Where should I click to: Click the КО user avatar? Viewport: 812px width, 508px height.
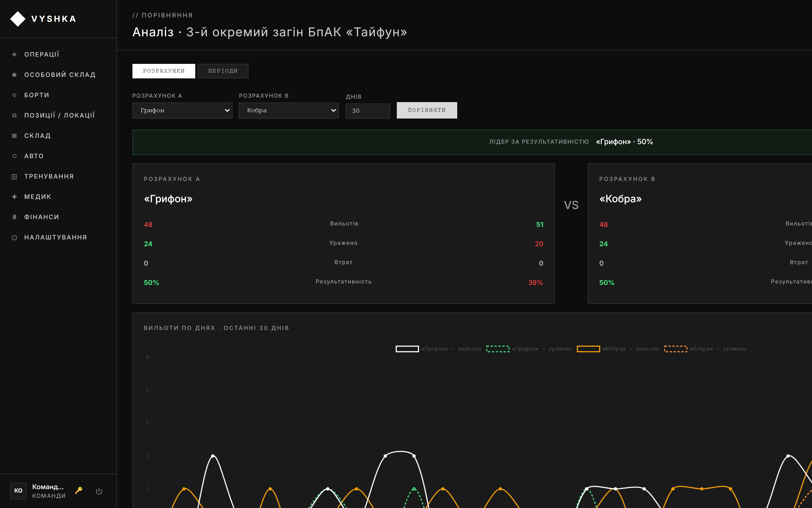[18, 491]
